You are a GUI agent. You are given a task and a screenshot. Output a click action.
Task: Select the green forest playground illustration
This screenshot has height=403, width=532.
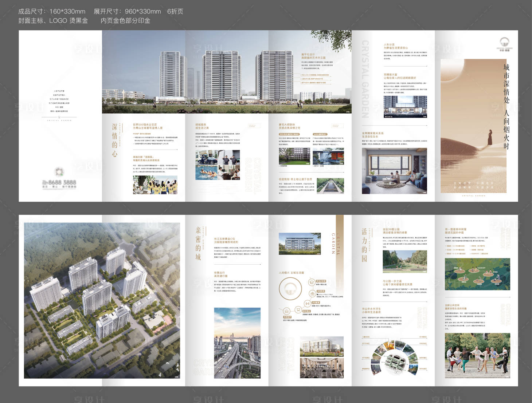[x=477, y=274]
